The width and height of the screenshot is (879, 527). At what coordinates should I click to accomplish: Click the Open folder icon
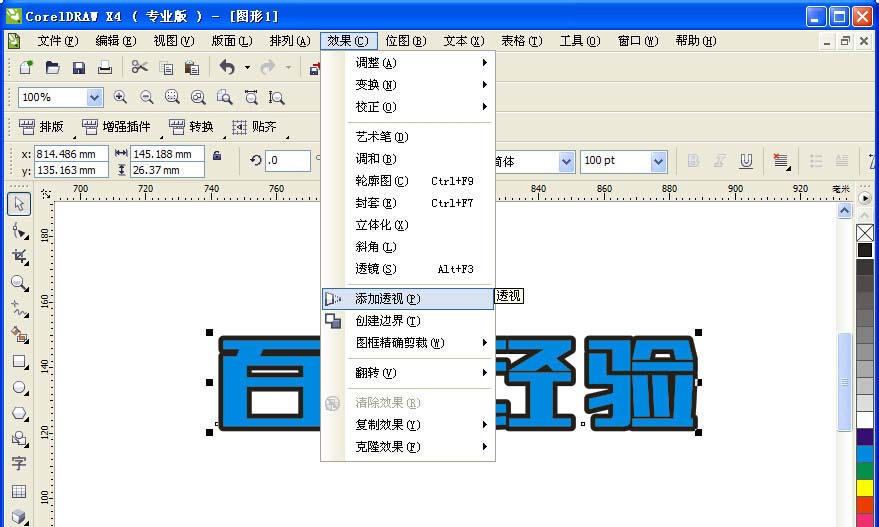tap(53, 68)
